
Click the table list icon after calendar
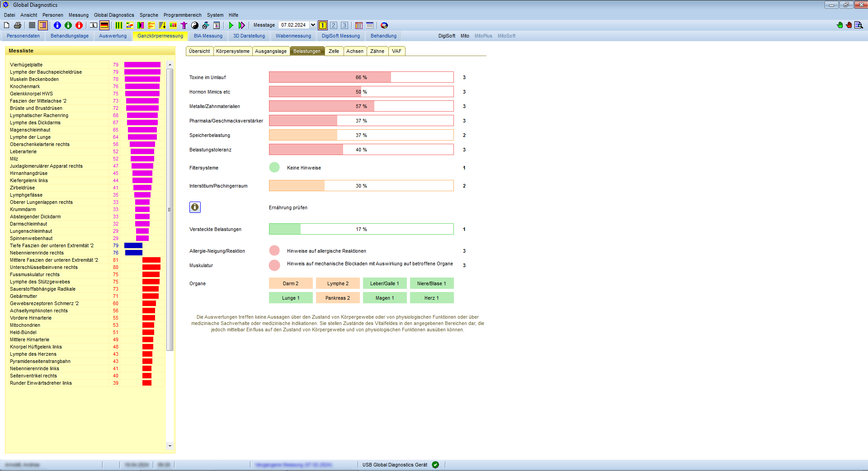click(x=370, y=25)
